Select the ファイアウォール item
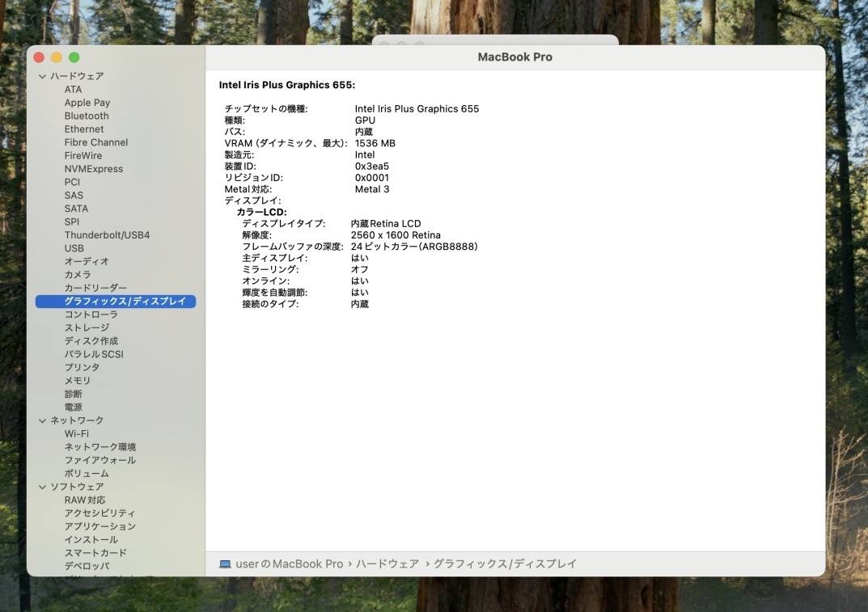Image resolution: width=868 pixels, height=612 pixels. coord(100,460)
